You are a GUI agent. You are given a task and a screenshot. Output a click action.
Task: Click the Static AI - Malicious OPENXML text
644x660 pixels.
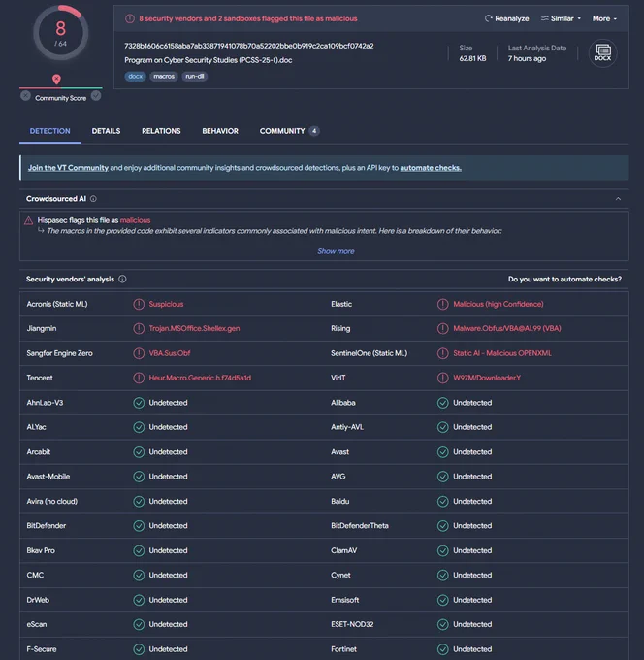point(502,353)
